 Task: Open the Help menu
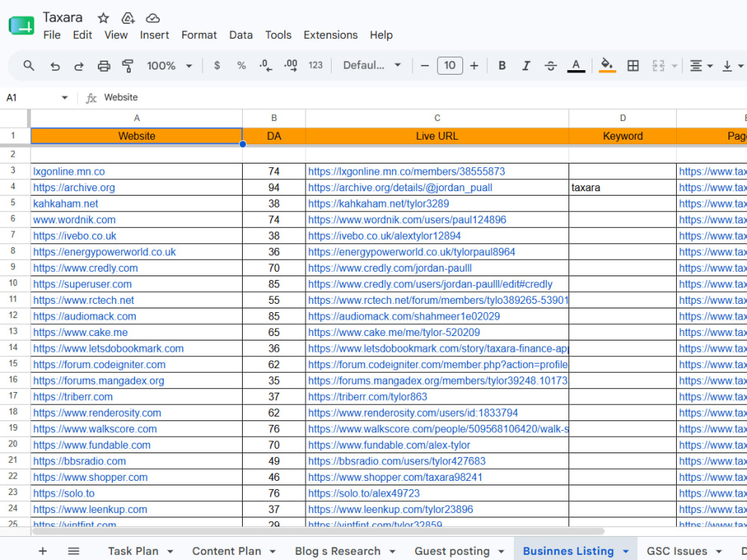pyautogui.click(x=381, y=35)
